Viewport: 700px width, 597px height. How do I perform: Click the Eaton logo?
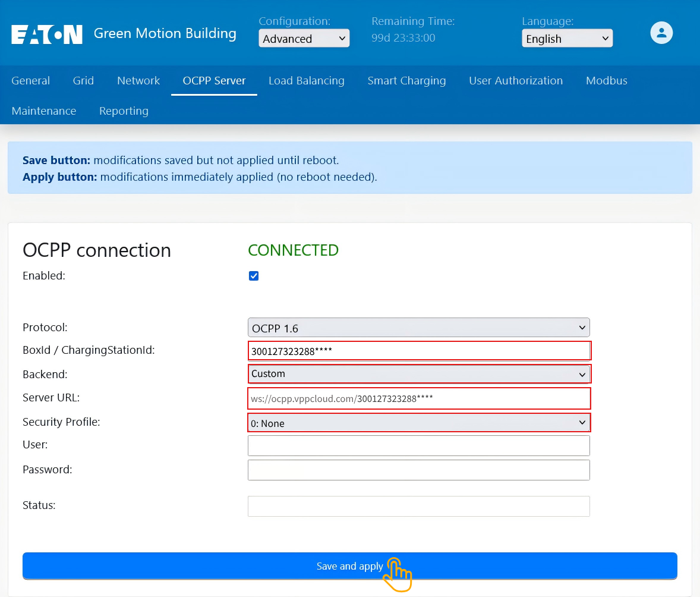click(46, 34)
